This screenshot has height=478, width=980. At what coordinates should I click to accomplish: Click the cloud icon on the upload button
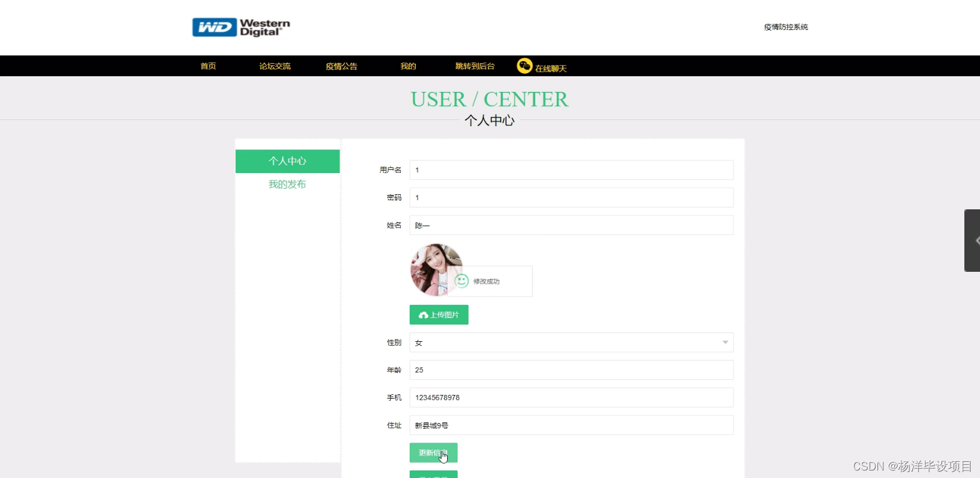coord(427,314)
